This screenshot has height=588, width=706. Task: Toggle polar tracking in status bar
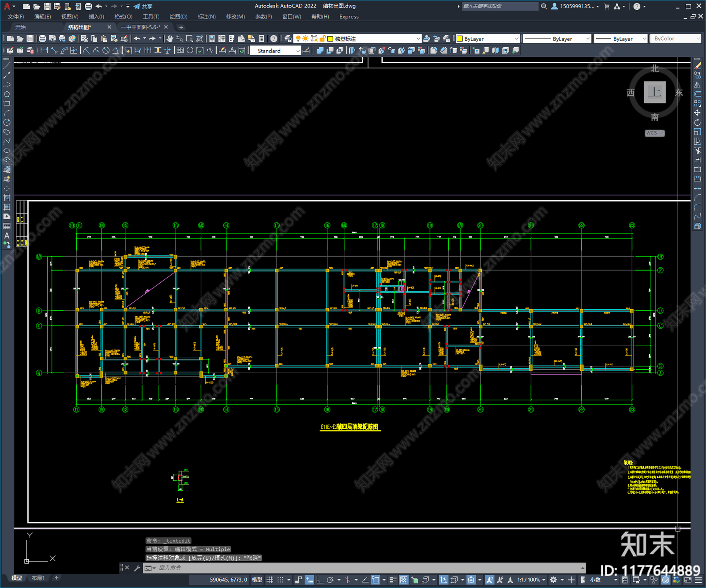[x=330, y=580]
